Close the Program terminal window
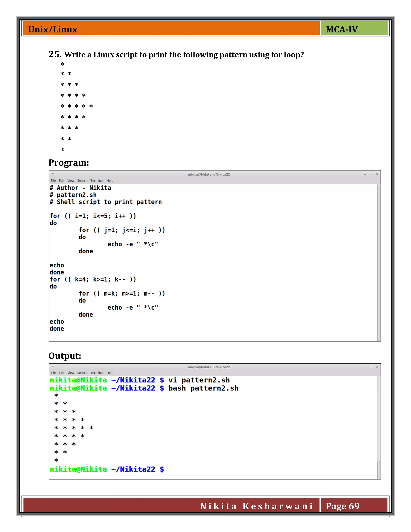Viewport: 411px width, 532px height. click(377, 174)
